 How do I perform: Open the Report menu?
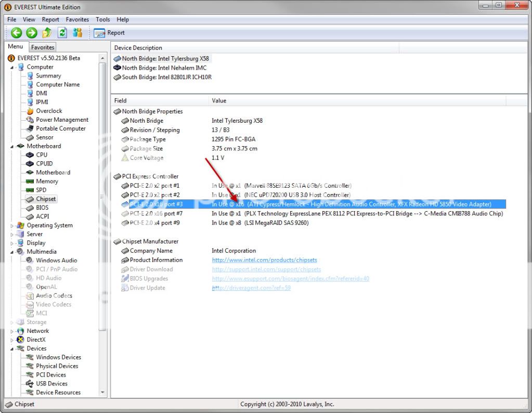50,19
